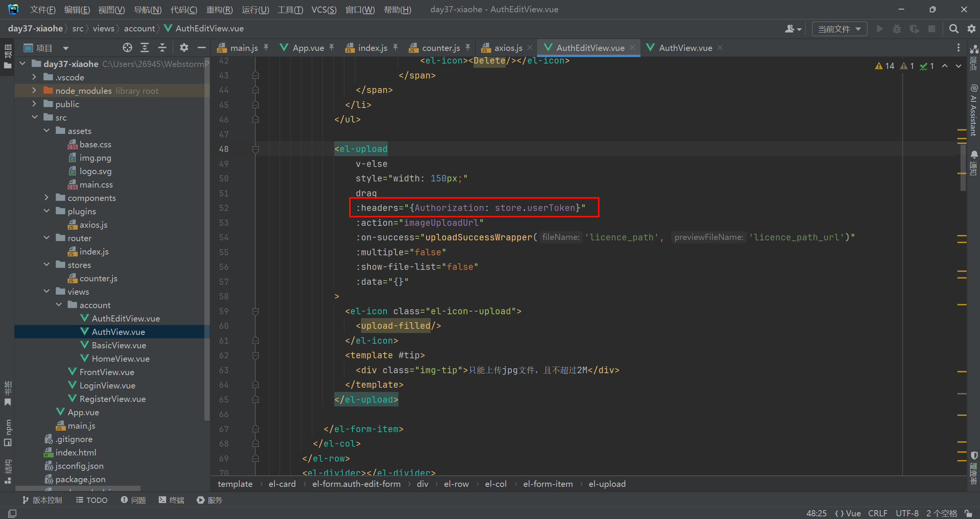The height and width of the screenshot is (519, 980).
Task: Open the 文件(F) menu
Action: click(x=43, y=10)
